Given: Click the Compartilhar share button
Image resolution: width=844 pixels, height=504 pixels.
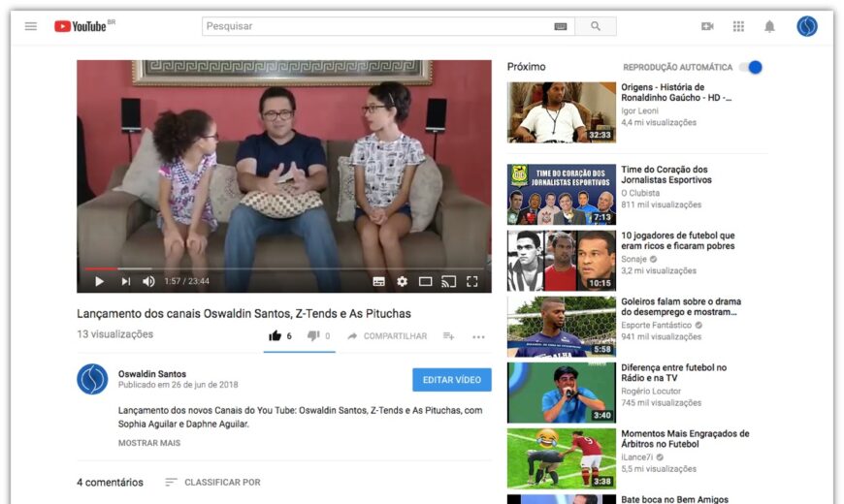Looking at the screenshot, I should click(387, 336).
